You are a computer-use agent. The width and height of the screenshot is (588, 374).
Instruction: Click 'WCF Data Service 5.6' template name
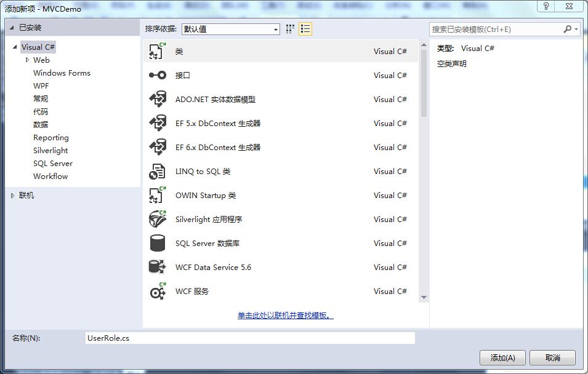(x=214, y=267)
